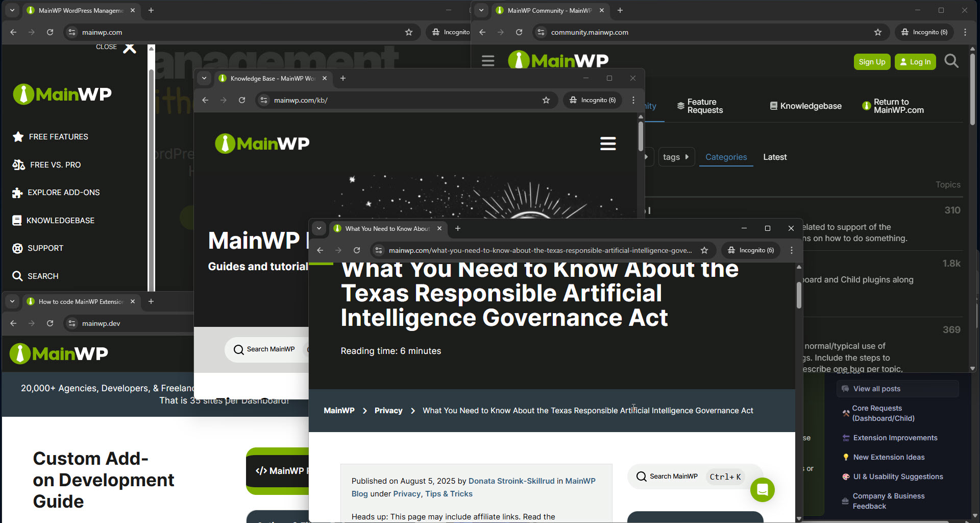Click Sign Up on the community site
The width and height of the screenshot is (980, 523).
(872, 62)
